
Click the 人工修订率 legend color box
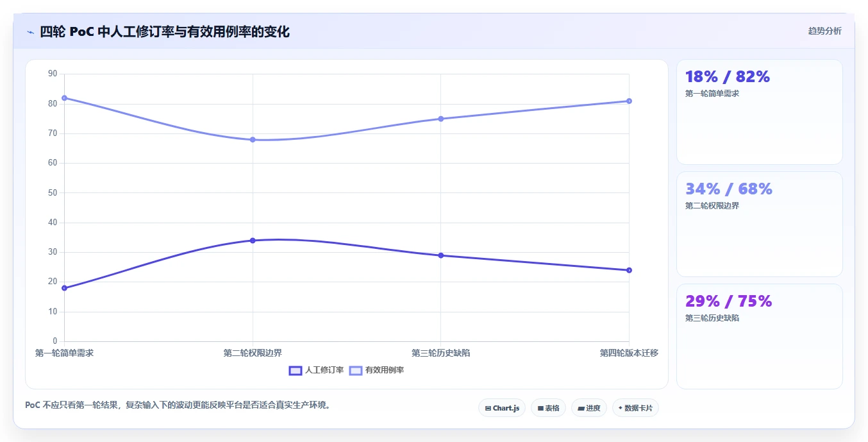296,370
